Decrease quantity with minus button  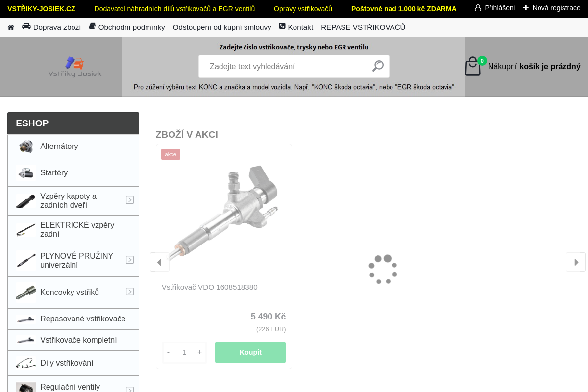click(x=168, y=352)
